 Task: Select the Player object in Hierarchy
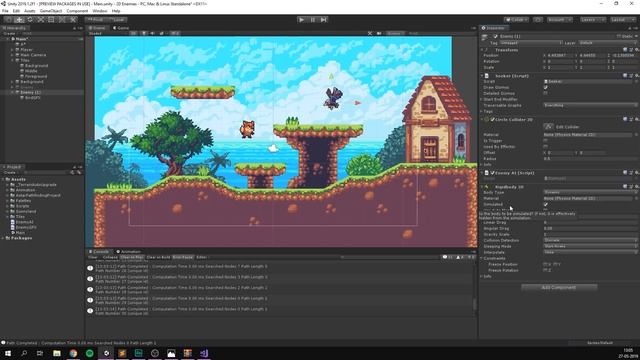26,49
